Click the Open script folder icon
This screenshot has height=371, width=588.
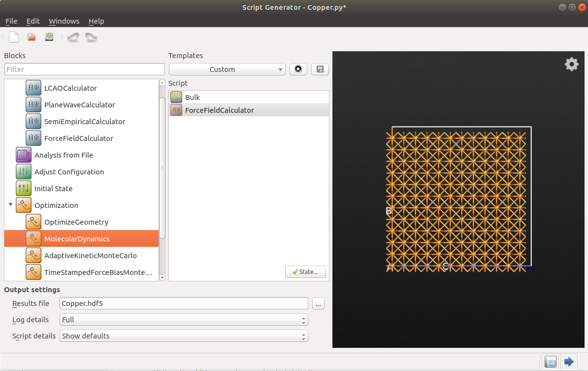[32, 37]
